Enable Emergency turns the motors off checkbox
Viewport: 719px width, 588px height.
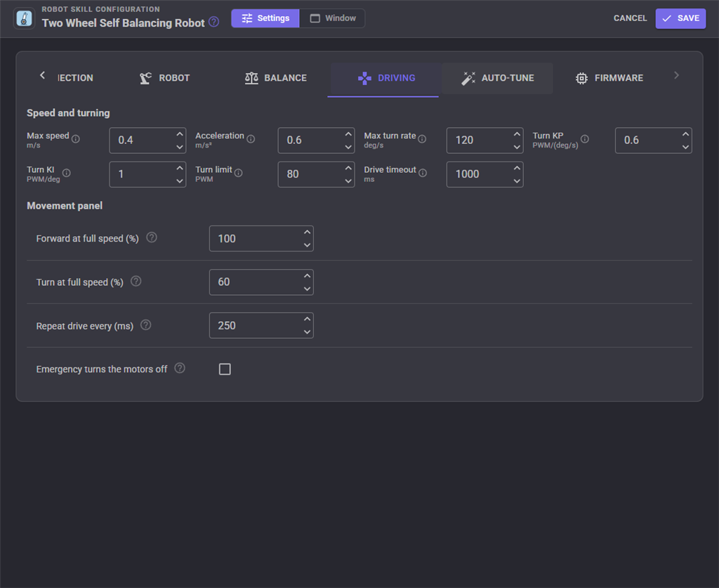(x=225, y=370)
